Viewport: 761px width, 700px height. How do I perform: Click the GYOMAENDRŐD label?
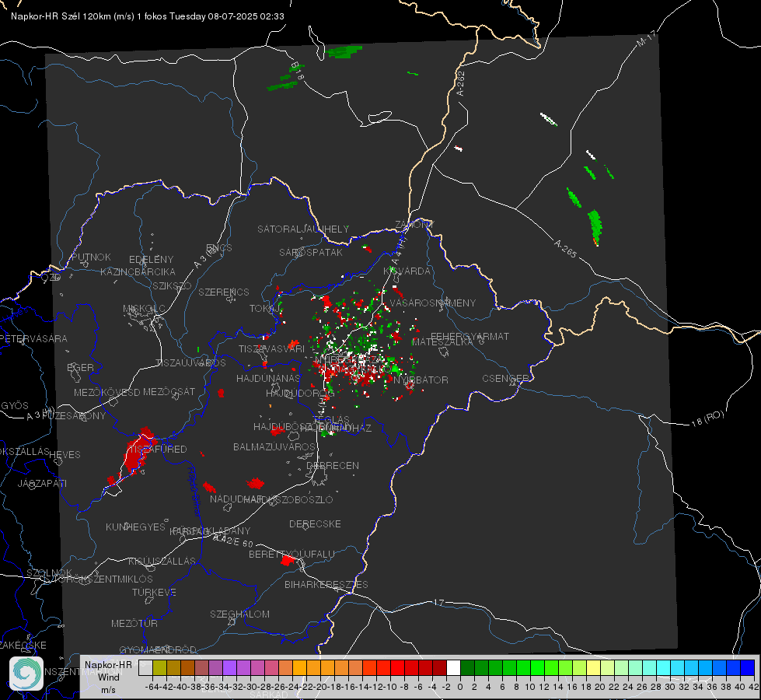[158, 650]
